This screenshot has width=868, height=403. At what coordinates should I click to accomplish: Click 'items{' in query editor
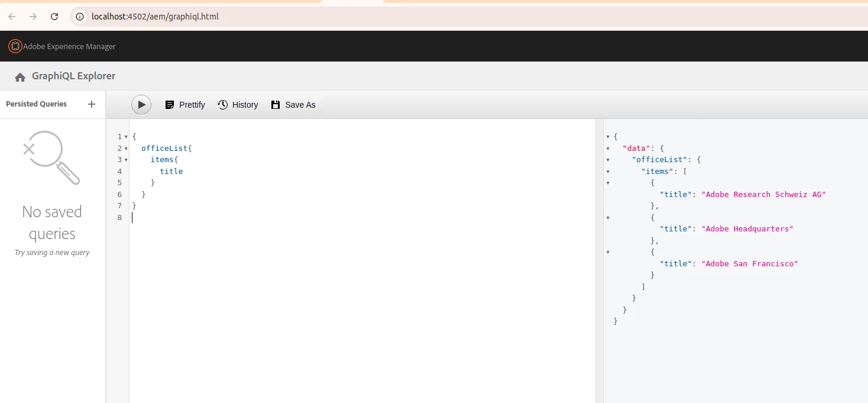(x=164, y=160)
